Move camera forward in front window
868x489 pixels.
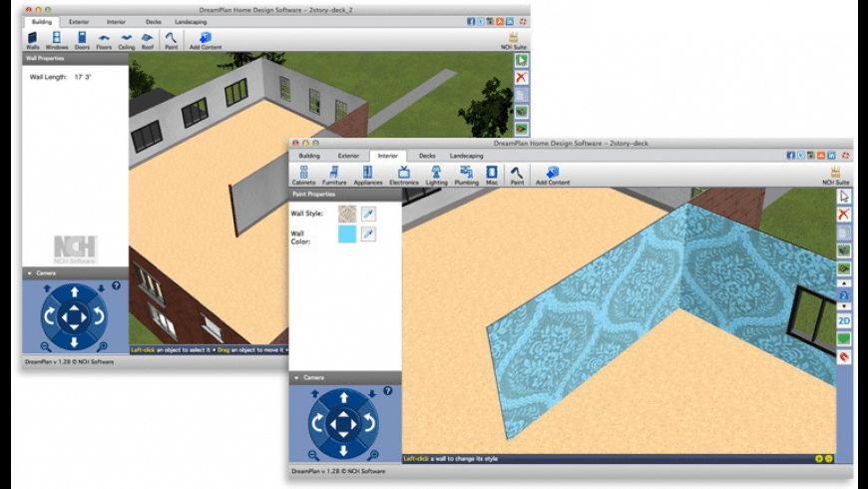(344, 397)
